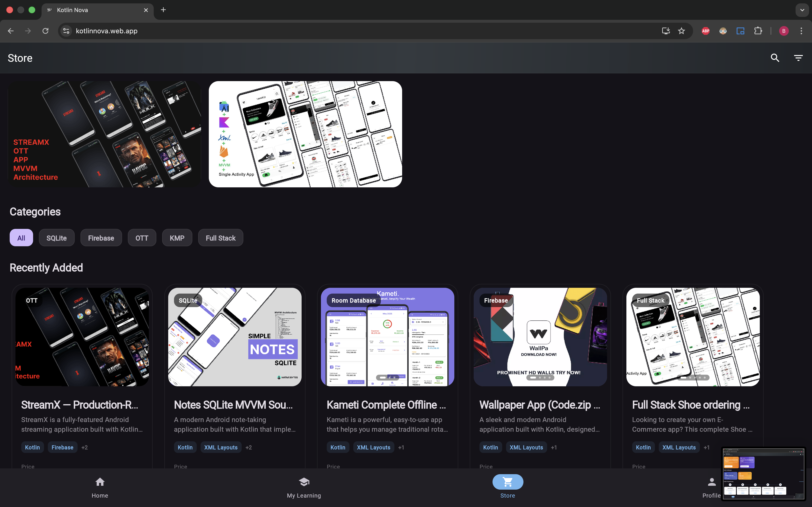Expand the +2 tags on the Notes SQLite card

(x=248, y=447)
